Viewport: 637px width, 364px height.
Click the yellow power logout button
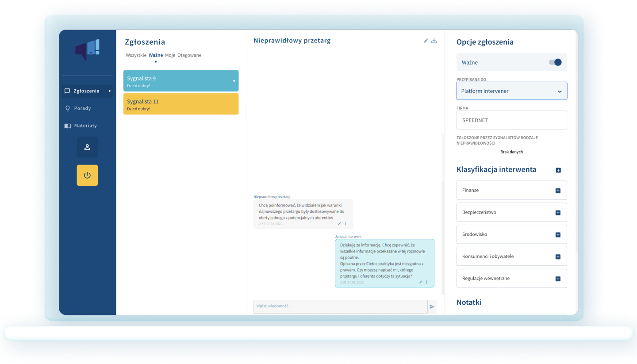pyautogui.click(x=87, y=175)
